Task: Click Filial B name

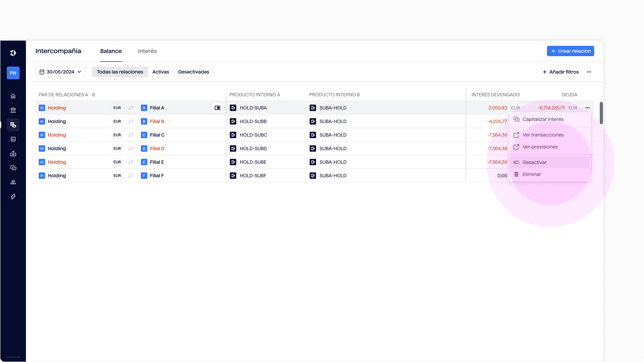Action: coord(157,121)
